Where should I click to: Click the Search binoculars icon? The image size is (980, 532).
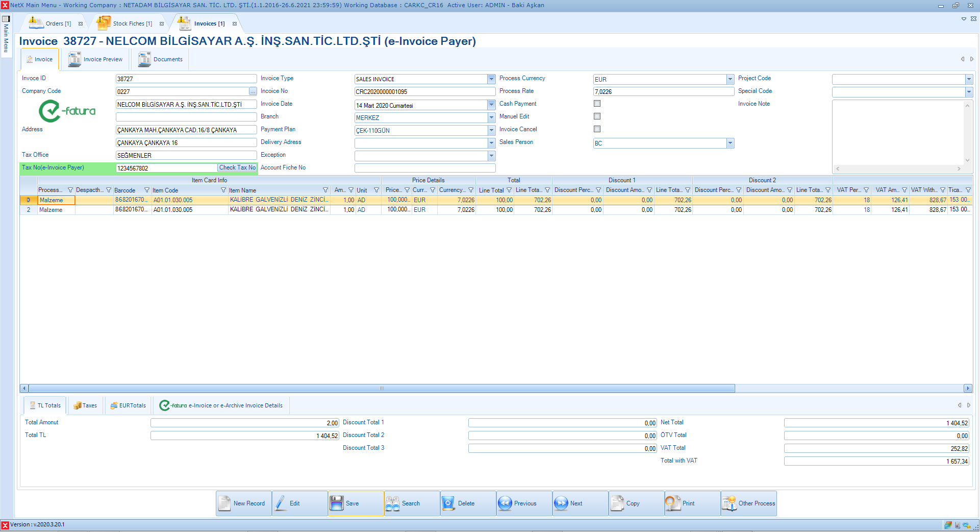point(393,503)
